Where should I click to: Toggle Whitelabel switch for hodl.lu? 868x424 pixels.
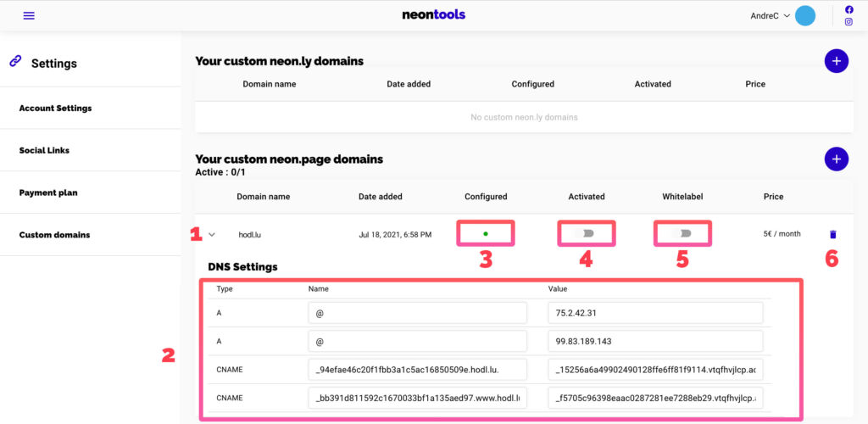pos(683,233)
